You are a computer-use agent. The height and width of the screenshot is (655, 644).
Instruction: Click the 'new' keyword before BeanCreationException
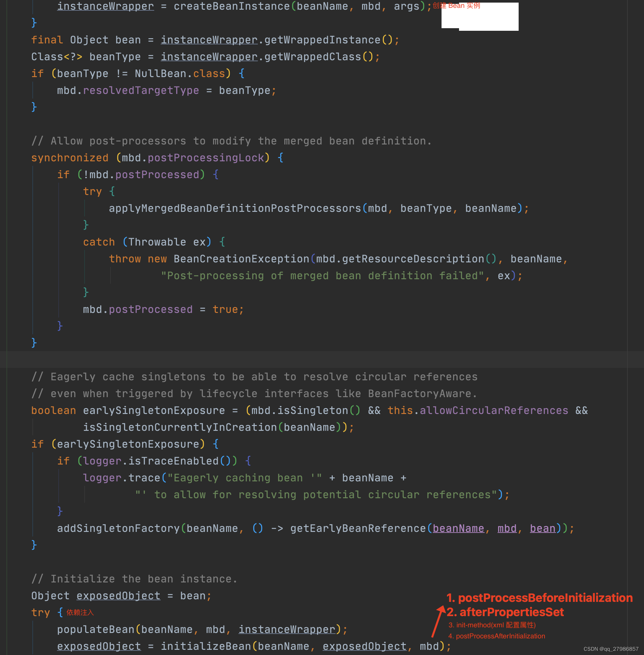click(x=157, y=259)
